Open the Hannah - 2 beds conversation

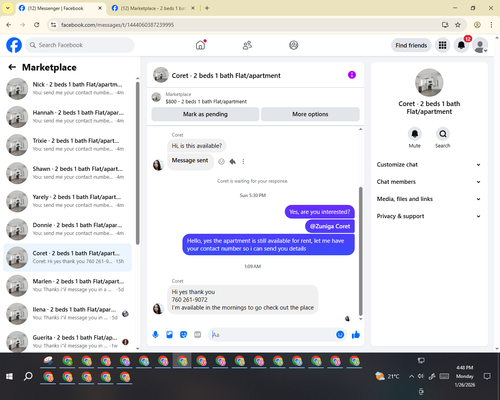click(68, 117)
